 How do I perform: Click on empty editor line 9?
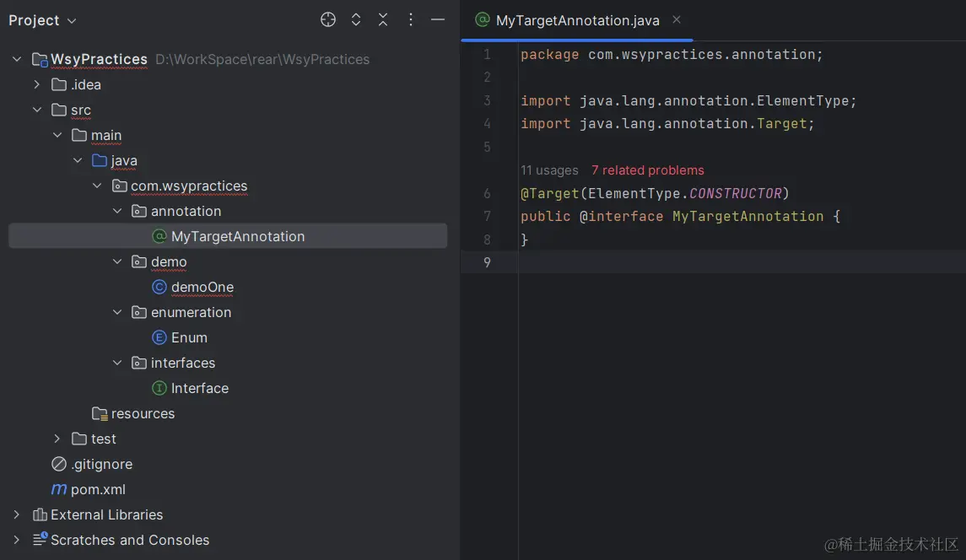click(x=717, y=262)
